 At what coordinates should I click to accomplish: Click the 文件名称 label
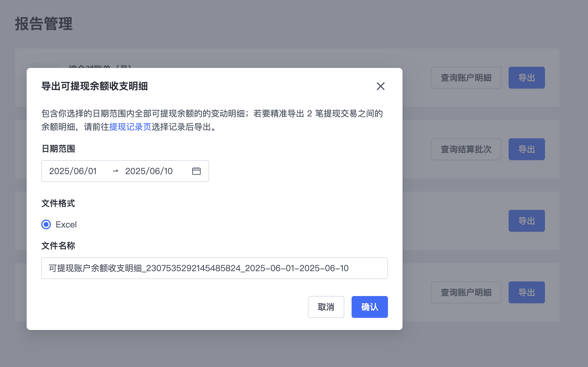pyautogui.click(x=58, y=246)
